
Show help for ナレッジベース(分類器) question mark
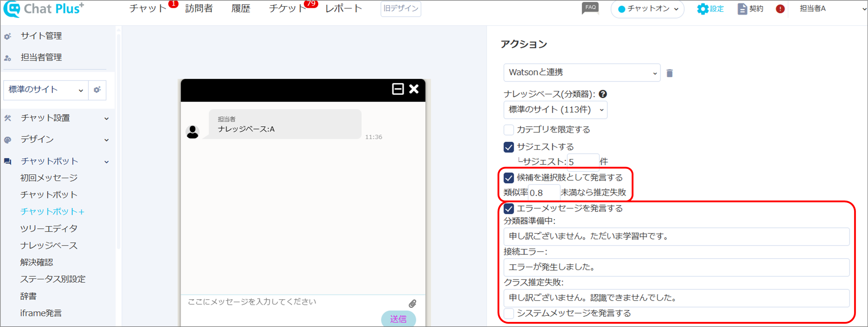pyautogui.click(x=603, y=94)
